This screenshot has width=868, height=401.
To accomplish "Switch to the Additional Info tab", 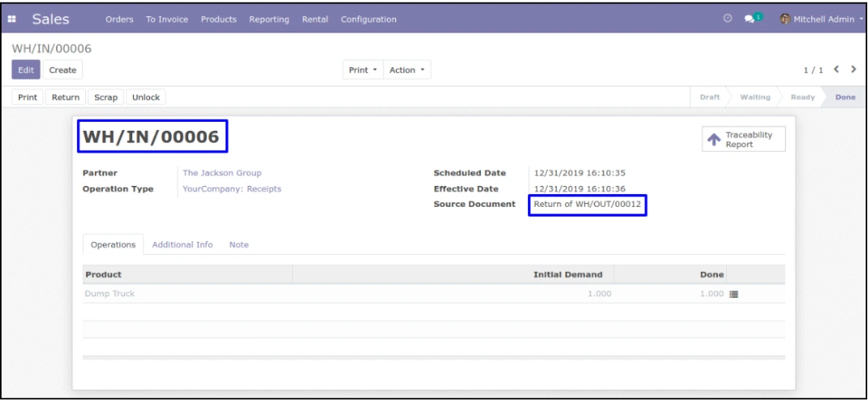I will tap(183, 245).
